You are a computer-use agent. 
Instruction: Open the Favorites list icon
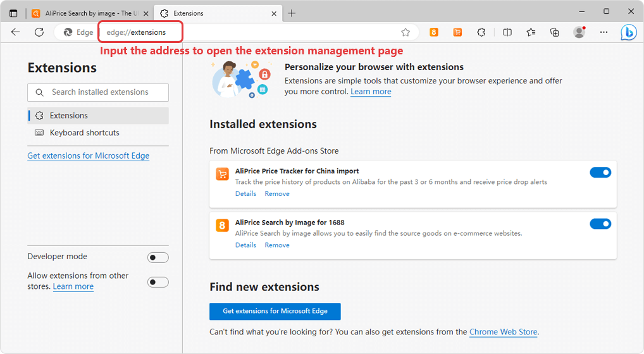coord(531,32)
